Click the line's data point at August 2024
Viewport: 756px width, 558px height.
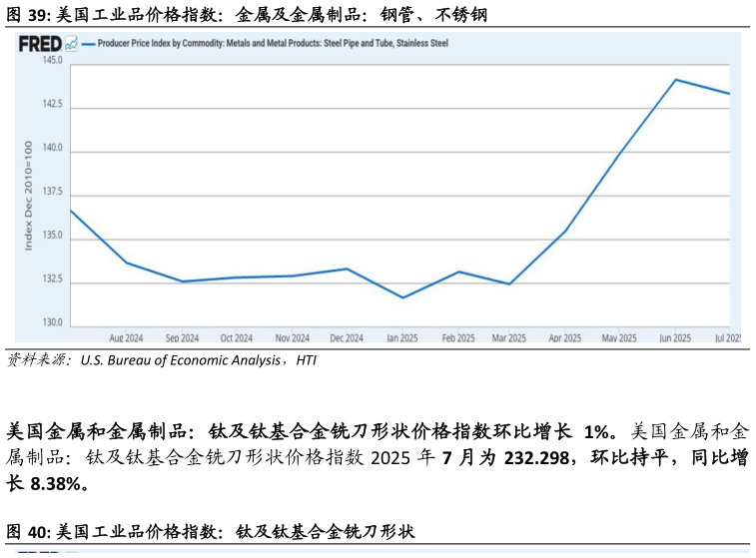126,263
